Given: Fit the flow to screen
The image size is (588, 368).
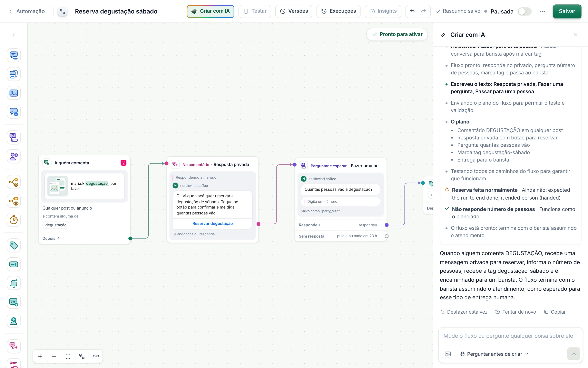Looking at the screenshot, I should tap(68, 356).
